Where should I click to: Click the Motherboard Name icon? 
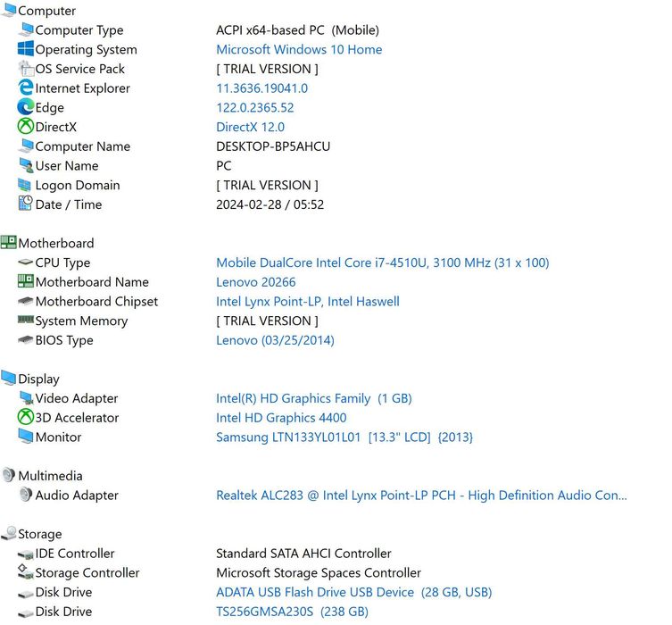pyautogui.click(x=26, y=281)
